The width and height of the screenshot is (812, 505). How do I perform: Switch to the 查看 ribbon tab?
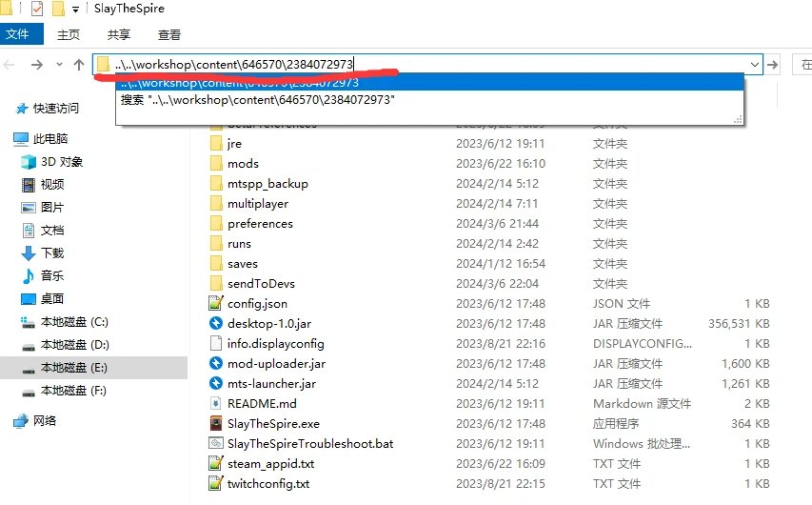[169, 34]
